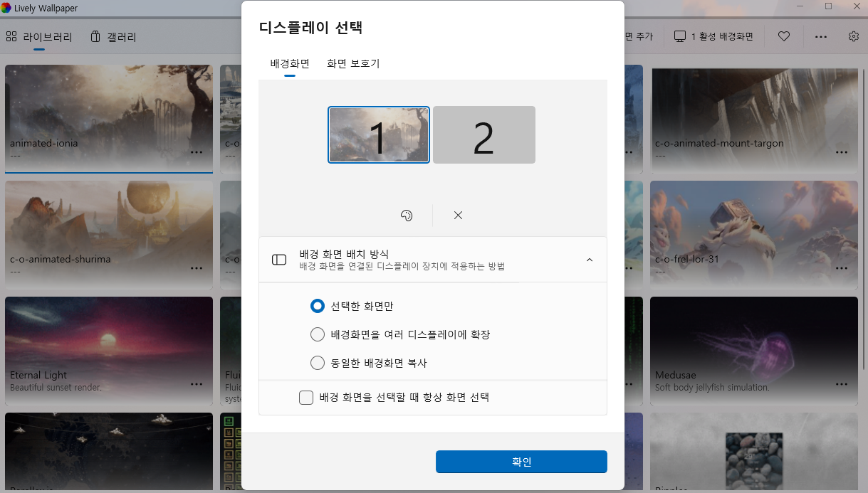This screenshot has height=493, width=868.
Task: Switch to the 화면 보호기 tab
Action: pyautogui.click(x=353, y=63)
